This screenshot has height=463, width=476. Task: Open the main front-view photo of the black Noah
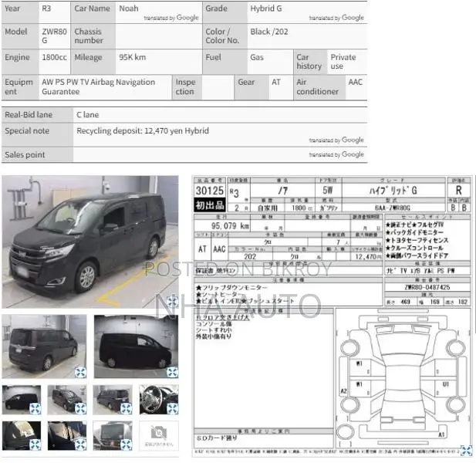click(90, 242)
